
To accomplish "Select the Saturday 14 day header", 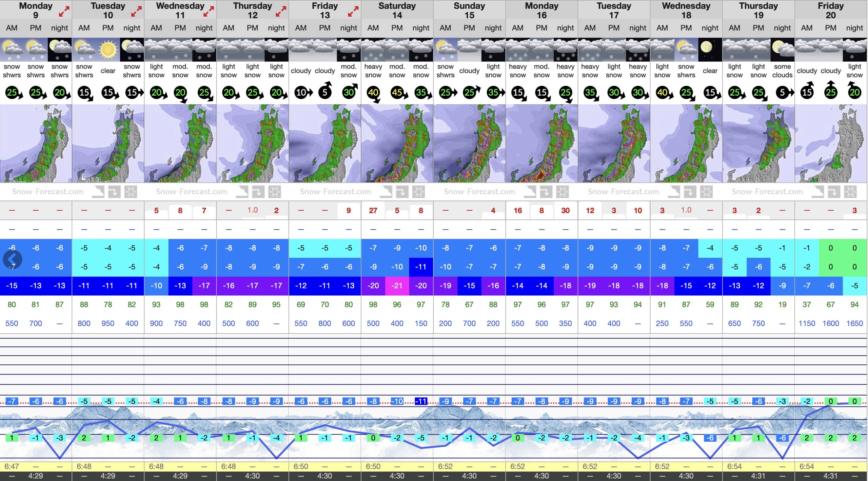I will click(x=397, y=10).
